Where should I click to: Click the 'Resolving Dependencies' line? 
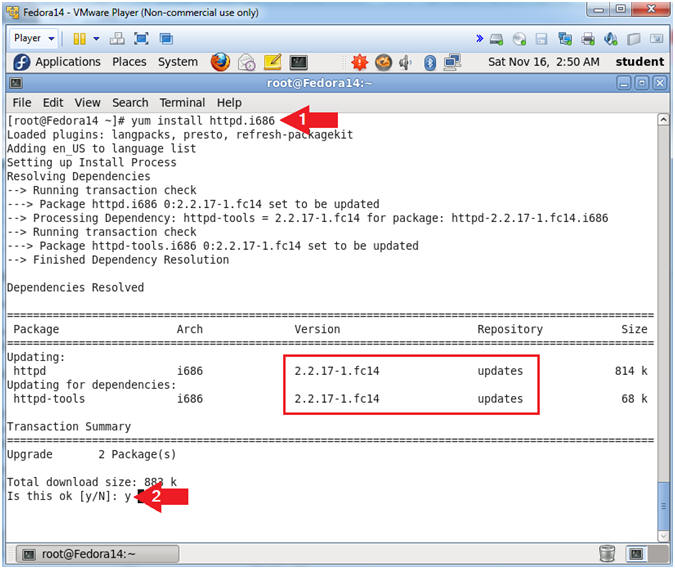[79, 176]
